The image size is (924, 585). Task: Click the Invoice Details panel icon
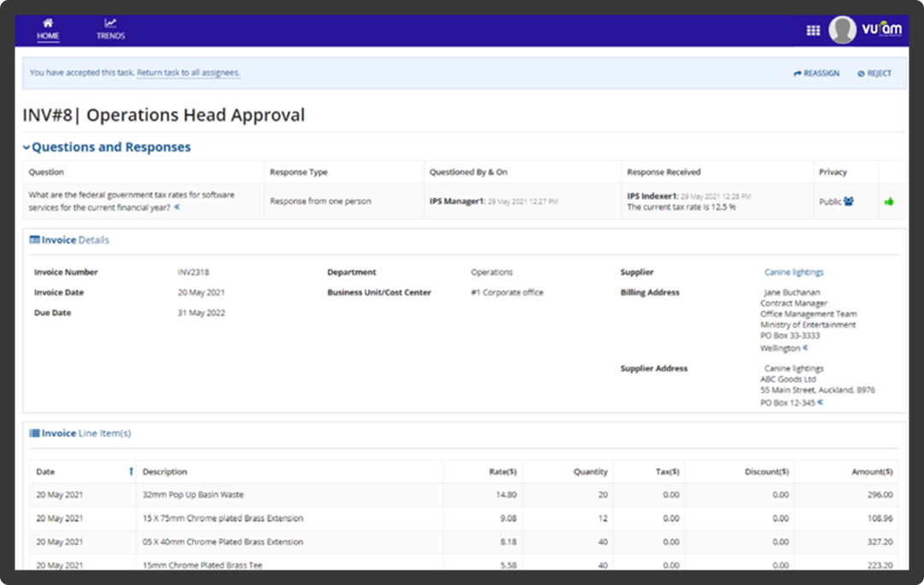[x=36, y=240]
